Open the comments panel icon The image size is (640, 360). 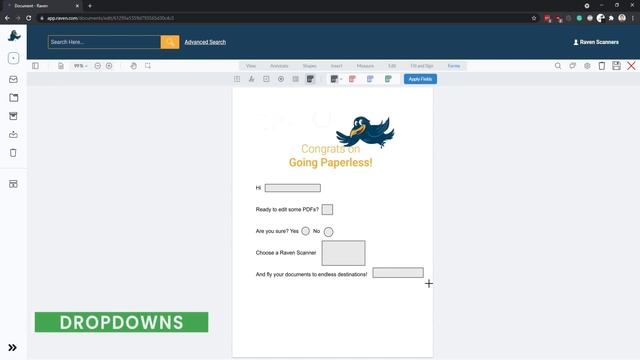(x=573, y=66)
